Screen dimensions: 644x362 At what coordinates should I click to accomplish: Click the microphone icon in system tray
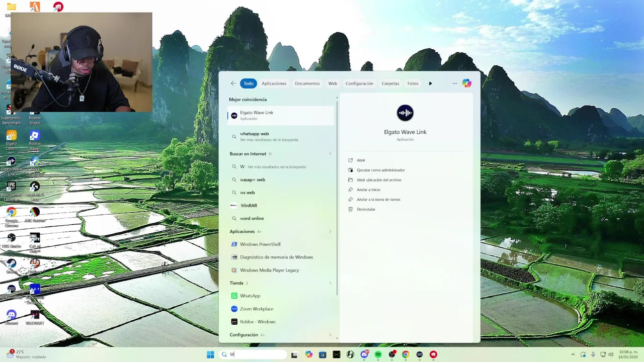point(593,354)
